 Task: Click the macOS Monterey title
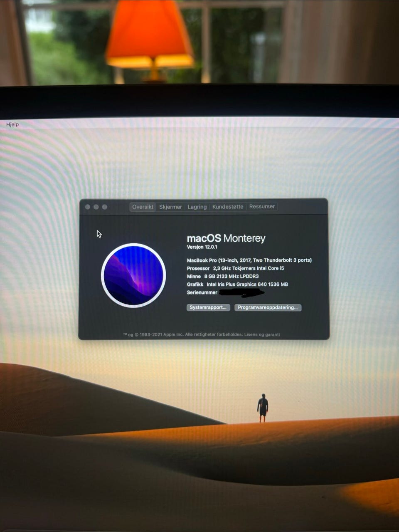click(226, 238)
